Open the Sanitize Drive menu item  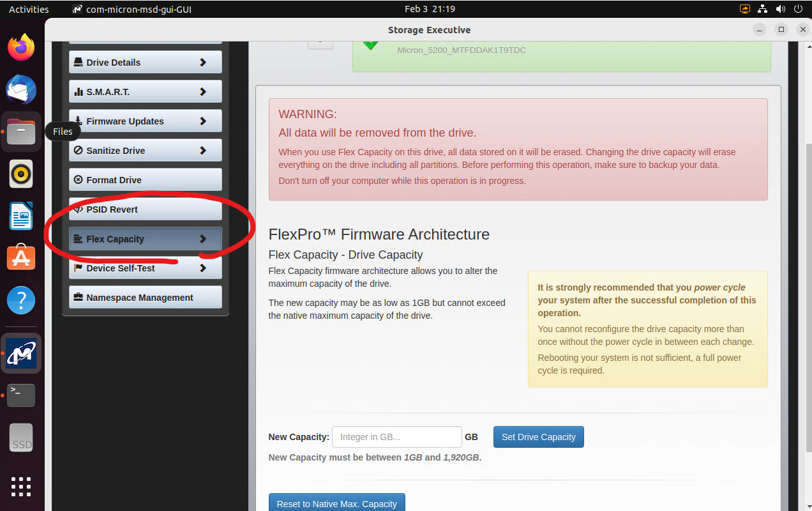pos(146,151)
